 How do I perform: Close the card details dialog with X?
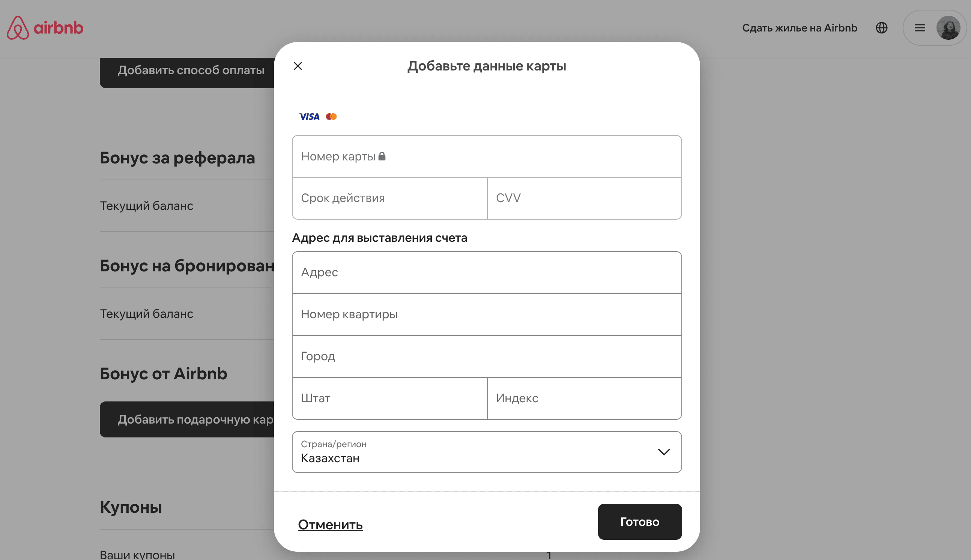[298, 66]
